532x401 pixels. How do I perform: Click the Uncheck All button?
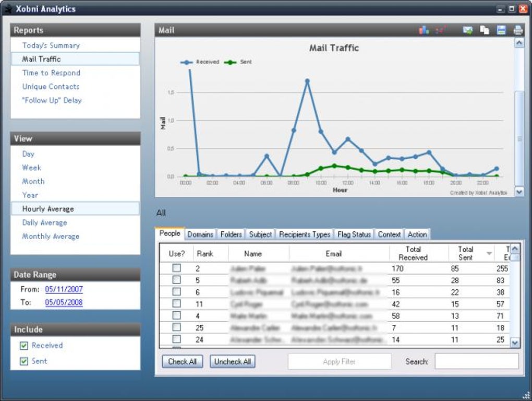click(233, 362)
